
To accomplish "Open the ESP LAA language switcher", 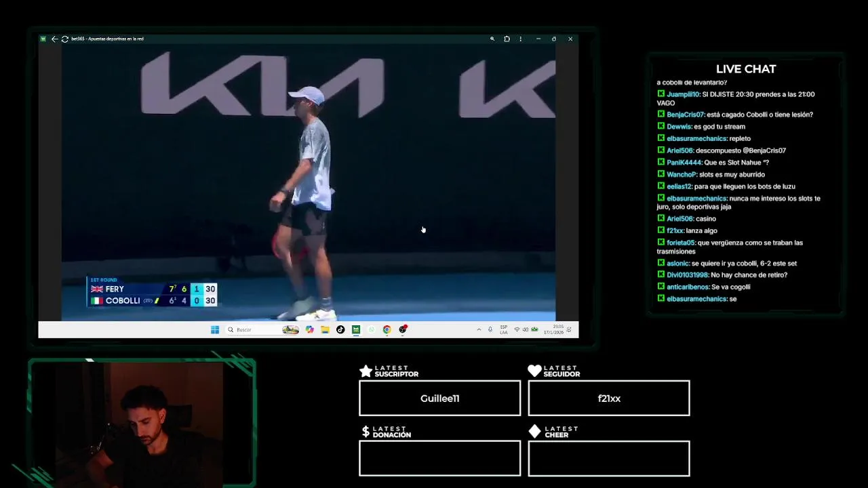I will 503,329.
